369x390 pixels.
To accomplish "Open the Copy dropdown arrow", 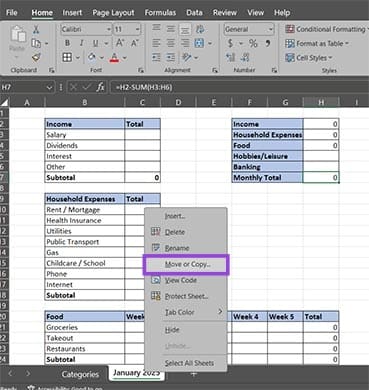I will 46,44.
